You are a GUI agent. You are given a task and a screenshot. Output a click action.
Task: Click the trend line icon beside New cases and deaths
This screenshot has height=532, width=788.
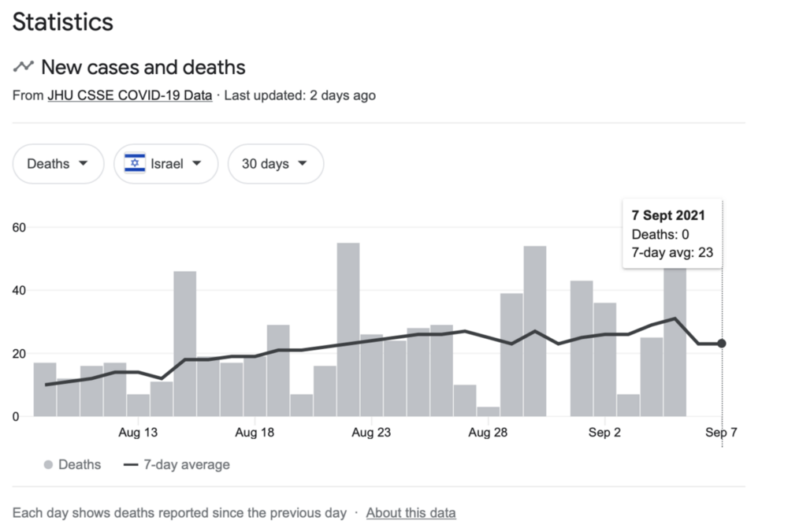(x=23, y=67)
